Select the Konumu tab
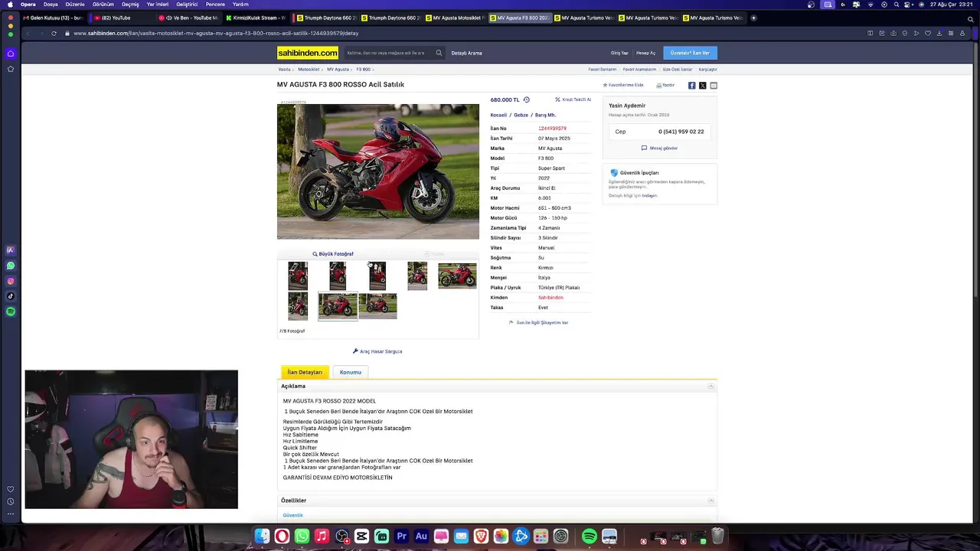This screenshot has height=551, width=980. (351, 372)
